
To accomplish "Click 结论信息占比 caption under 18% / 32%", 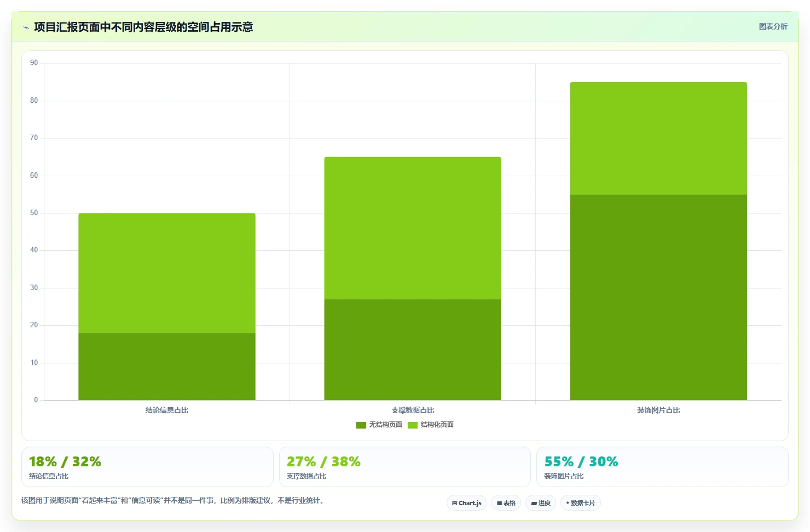I will pos(49,476).
